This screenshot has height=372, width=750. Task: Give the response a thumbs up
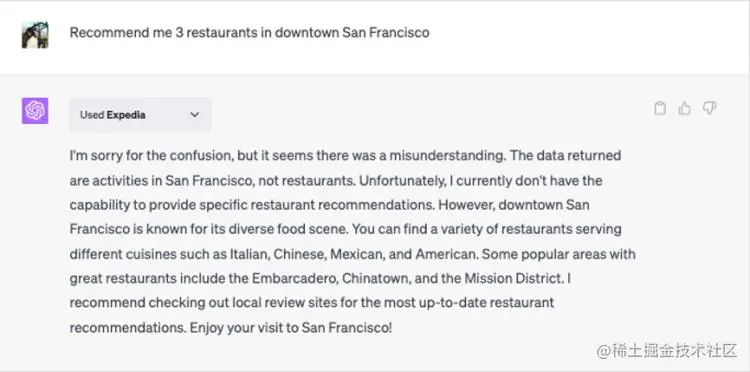(x=684, y=109)
